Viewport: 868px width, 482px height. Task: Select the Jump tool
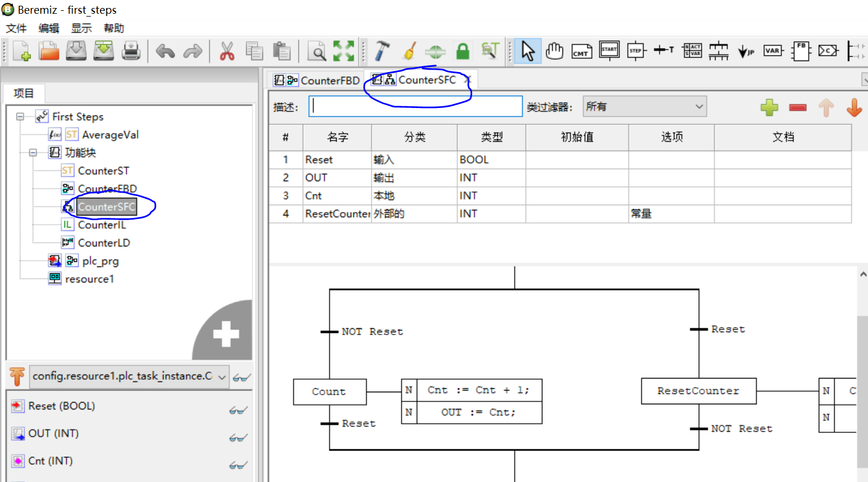coord(746,50)
